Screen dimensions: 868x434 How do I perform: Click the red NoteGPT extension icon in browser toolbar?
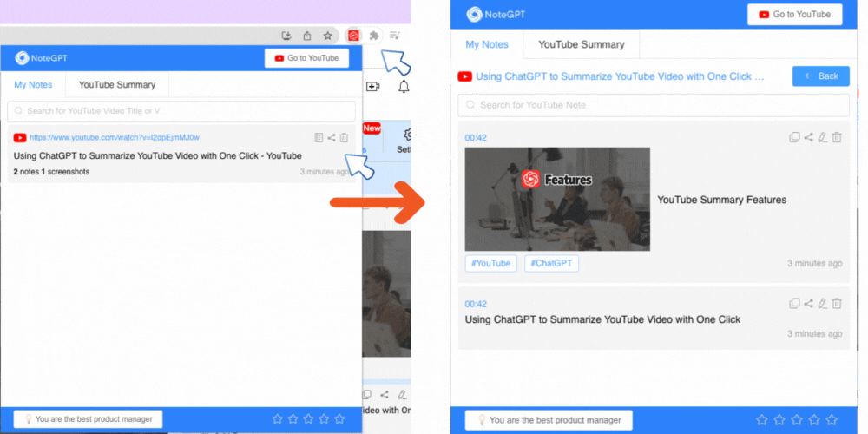click(354, 36)
